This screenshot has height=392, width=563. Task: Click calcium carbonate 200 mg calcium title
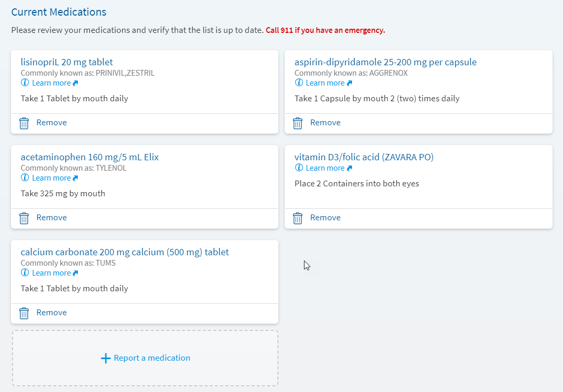click(125, 252)
